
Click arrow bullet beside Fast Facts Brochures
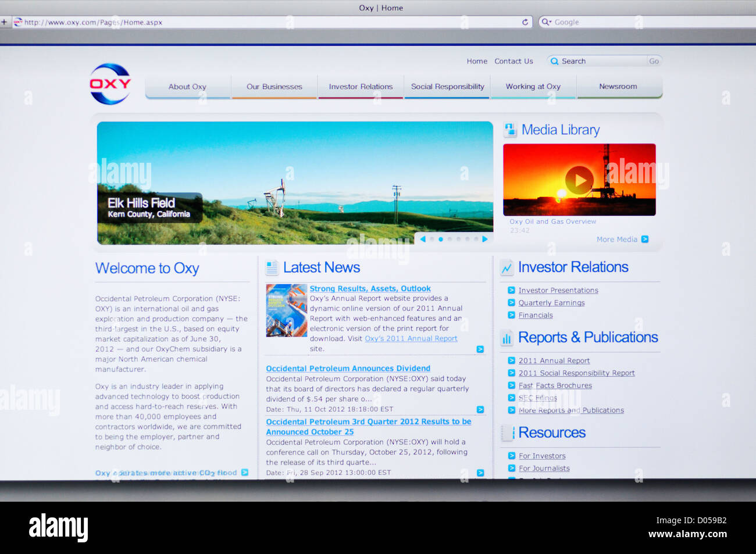(511, 385)
